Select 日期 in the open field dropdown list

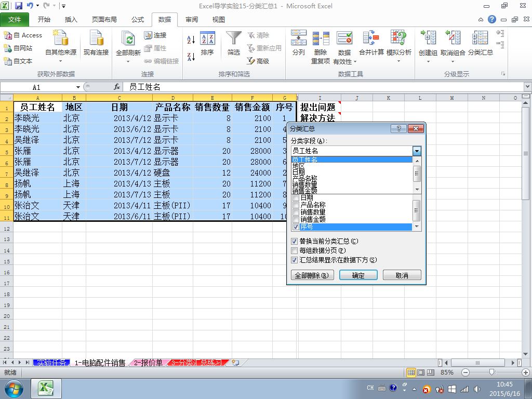pos(352,172)
